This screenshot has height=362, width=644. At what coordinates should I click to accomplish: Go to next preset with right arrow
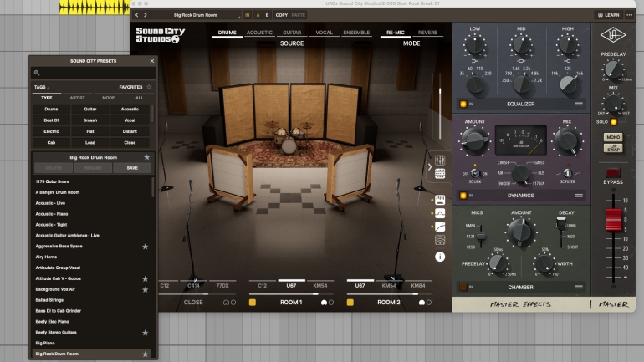(146, 15)
